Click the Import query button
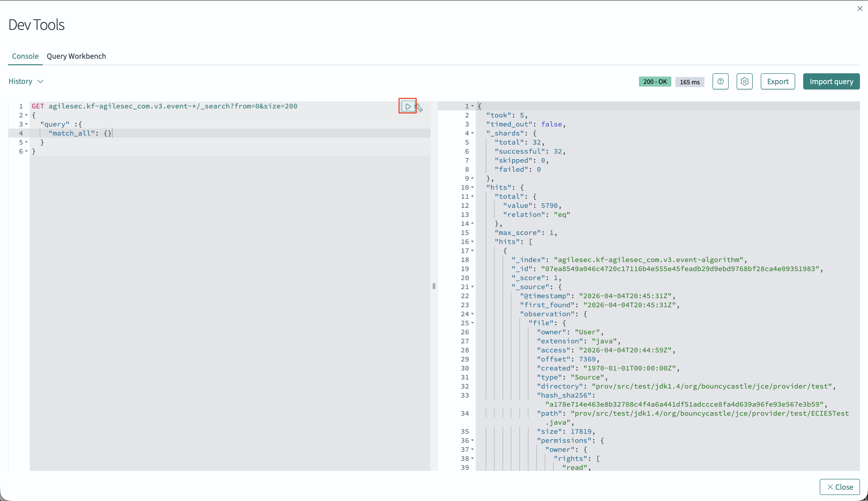868x501 pixels. [x=831, y=82]
